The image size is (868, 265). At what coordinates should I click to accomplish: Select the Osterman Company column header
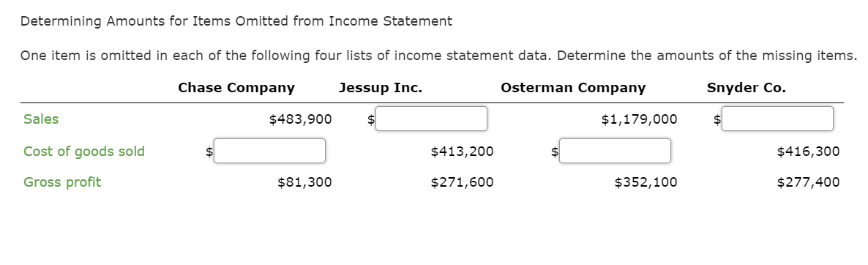pos(573,88)
